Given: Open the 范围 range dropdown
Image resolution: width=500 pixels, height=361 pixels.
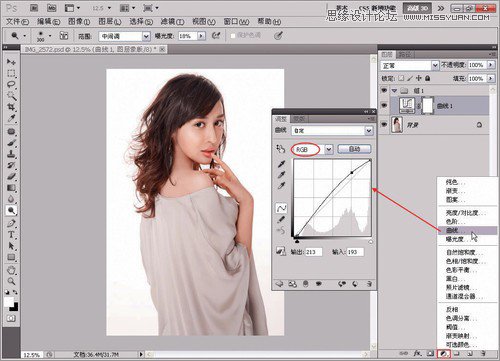Looking at the screenshot, I should point(124,36).
